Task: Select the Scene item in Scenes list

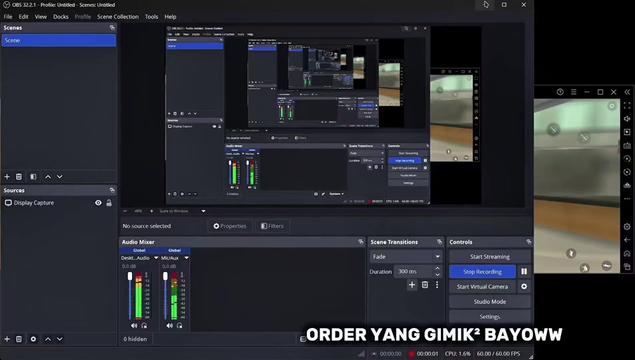Action: 59,40
